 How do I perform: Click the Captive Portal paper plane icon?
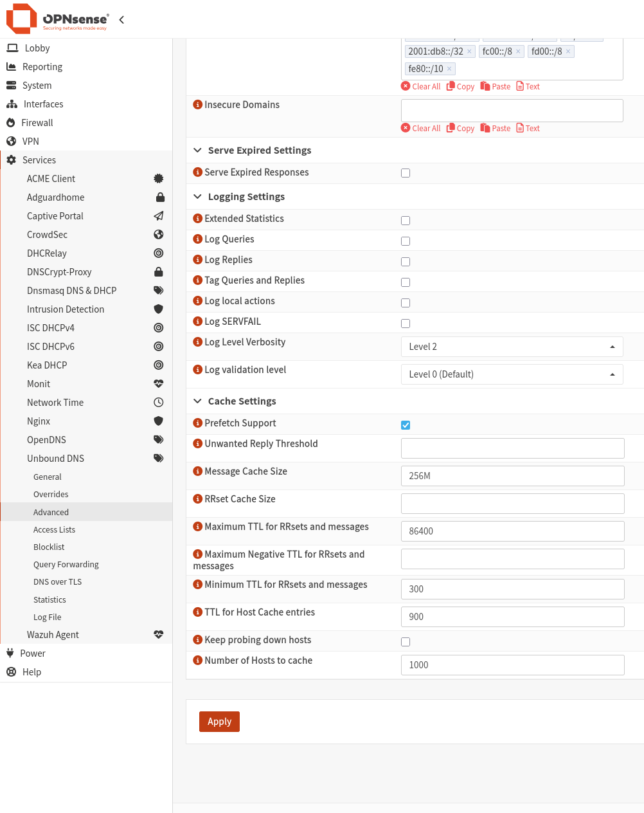(159, 216)
